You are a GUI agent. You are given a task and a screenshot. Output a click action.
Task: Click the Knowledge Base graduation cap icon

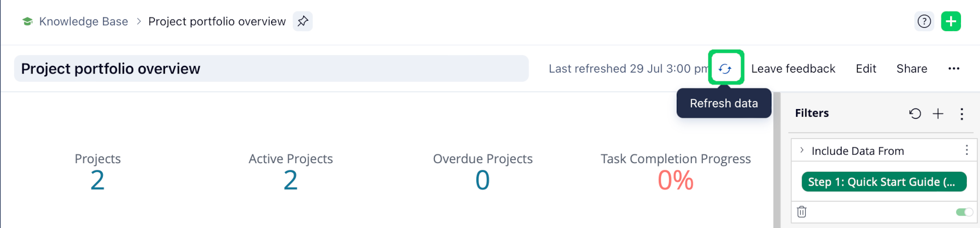pyautogui.click(x=27, y=21)
